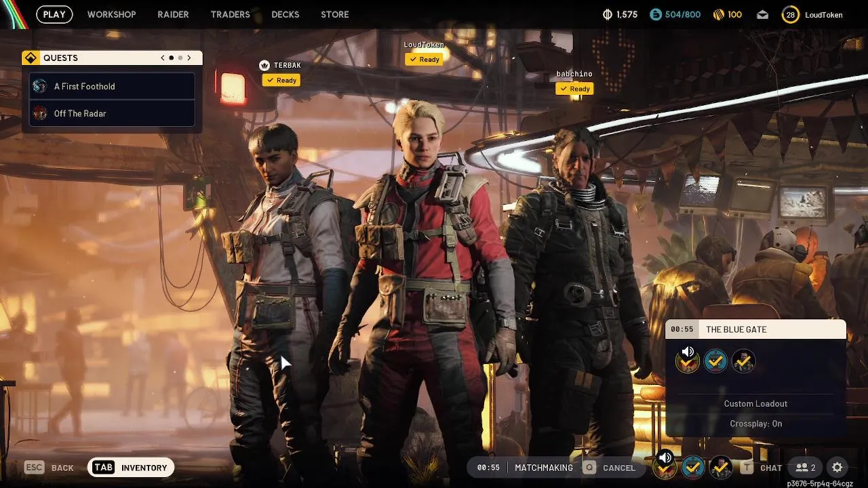
Task: Click the babchino player name tag
Action: point(574,74)
